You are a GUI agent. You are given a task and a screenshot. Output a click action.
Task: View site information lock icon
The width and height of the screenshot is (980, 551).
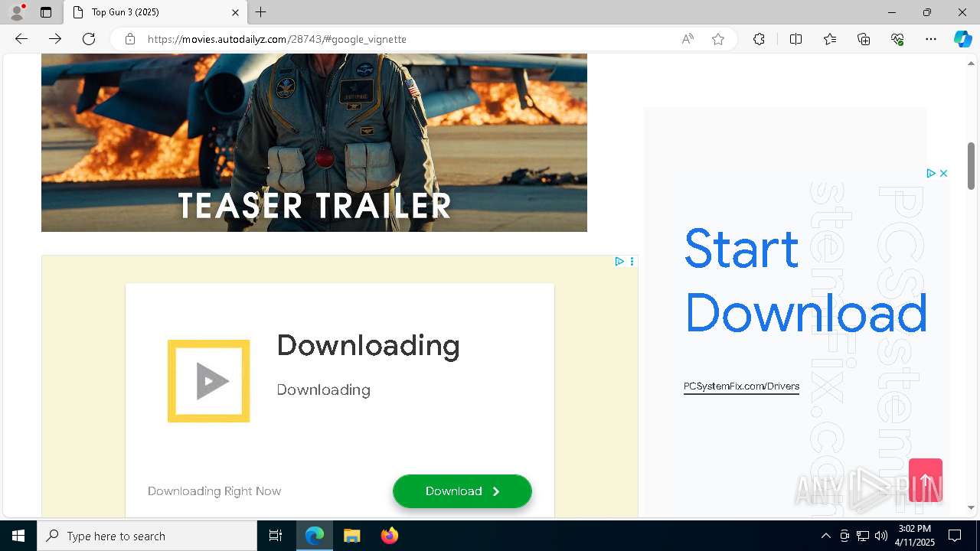point(130,39)
